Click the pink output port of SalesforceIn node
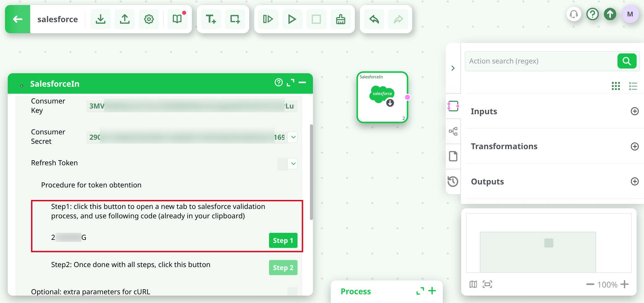The width and height of the screenshot is (644, 303). point(408,97)
